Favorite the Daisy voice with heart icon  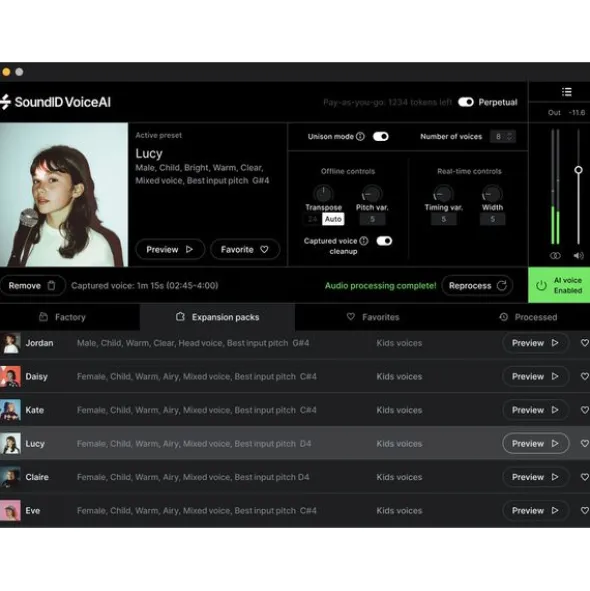584,377
